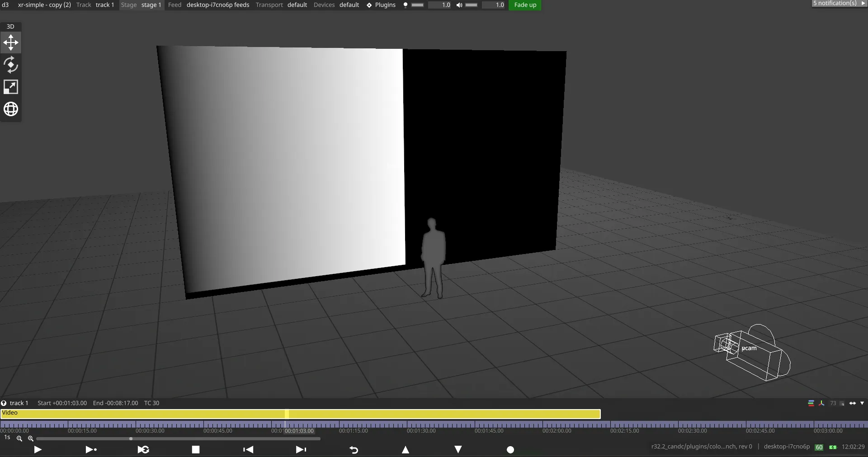Zoom in the timeline with the plus magnifier
The height and width of the screenshot is (457, 868).
coord(31,438)
